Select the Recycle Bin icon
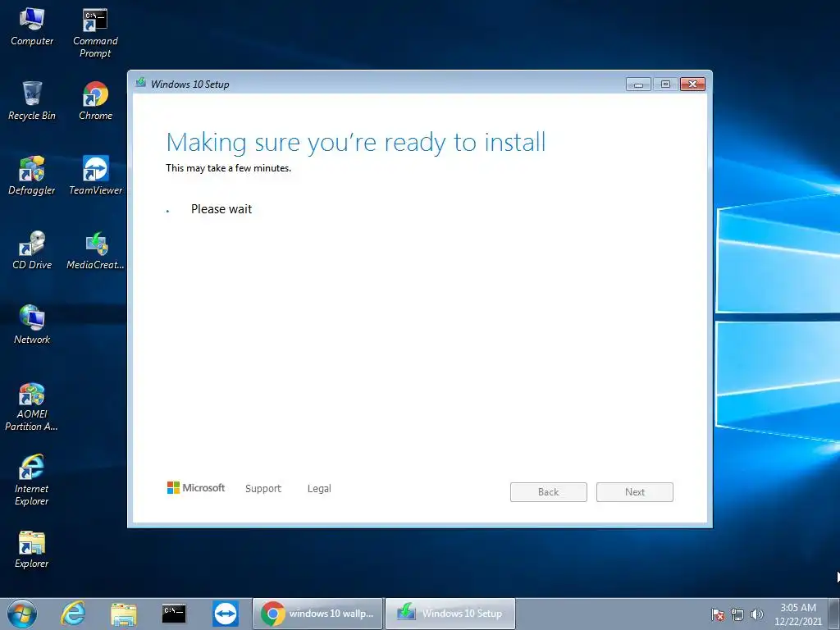Viewport: 840px width, 630px height. pos(32,101)
